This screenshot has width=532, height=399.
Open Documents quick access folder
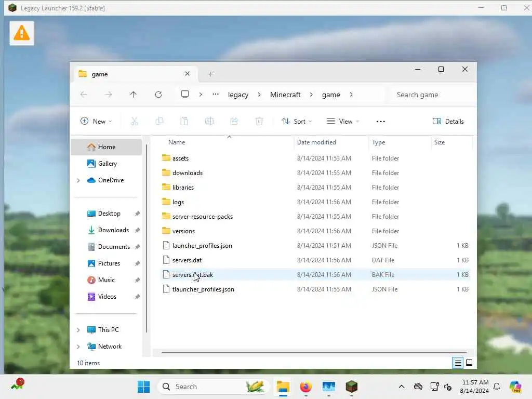[x=107, y=247]
